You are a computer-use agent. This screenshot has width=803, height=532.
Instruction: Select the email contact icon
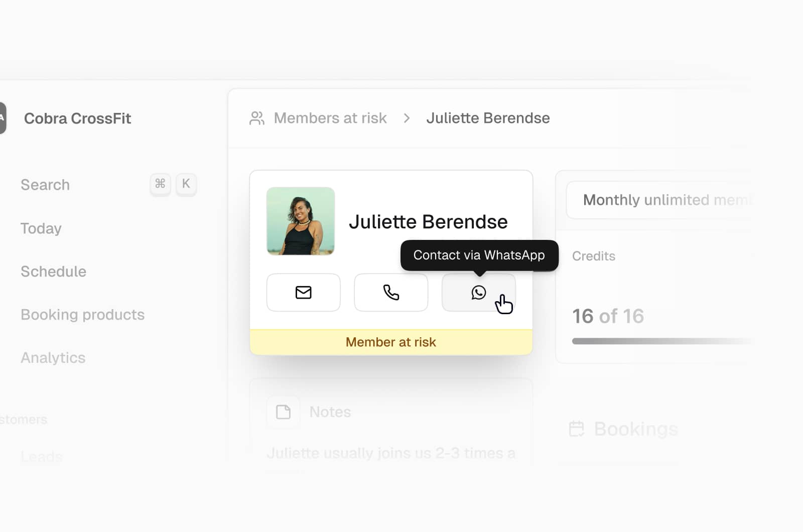[303, 292]
